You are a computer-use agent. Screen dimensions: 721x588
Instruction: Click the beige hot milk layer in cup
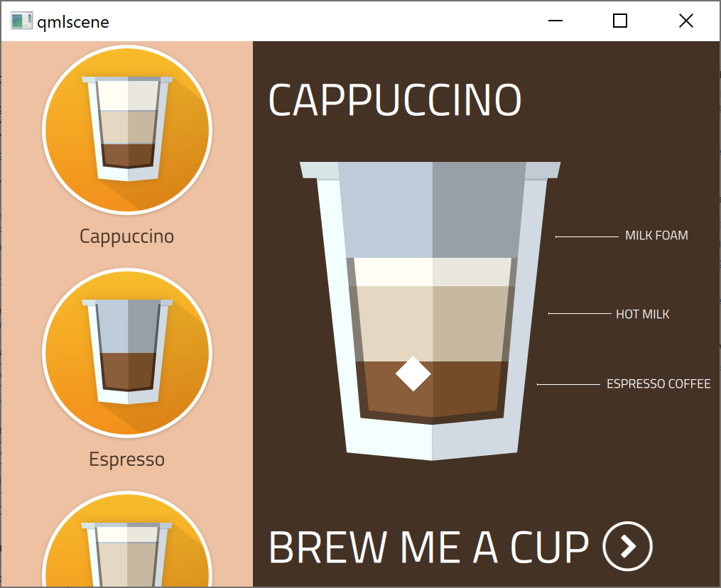point(432,323)
